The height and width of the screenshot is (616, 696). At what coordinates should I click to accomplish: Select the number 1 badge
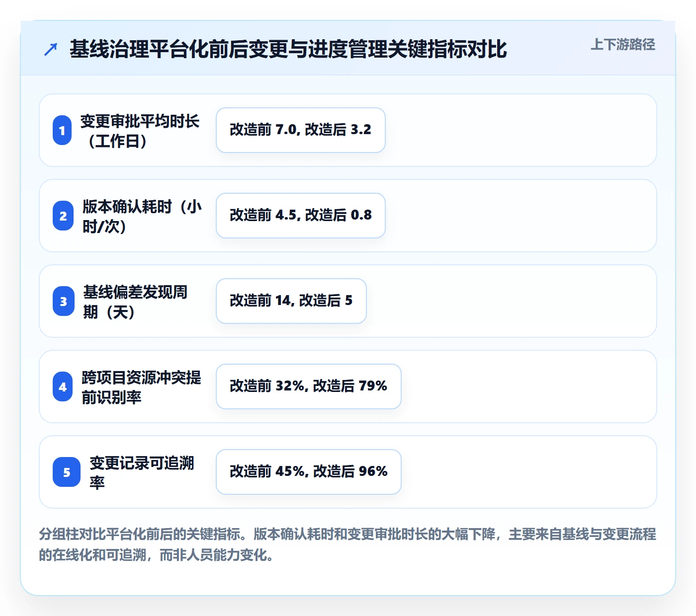[x=62, y=130]
